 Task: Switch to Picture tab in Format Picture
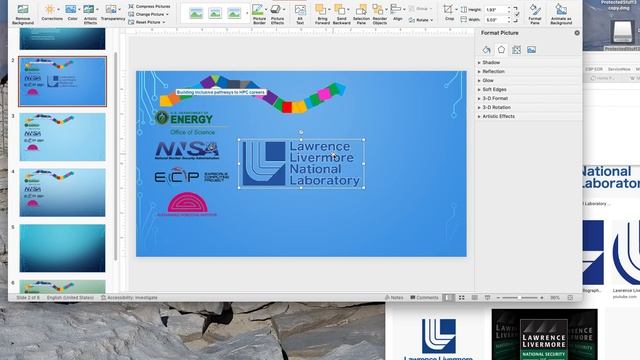click(x=531, y=50)
